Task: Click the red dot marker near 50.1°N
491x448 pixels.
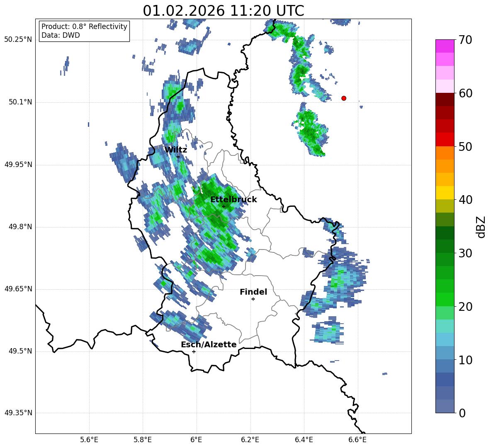Action: (x=343, y=98)
